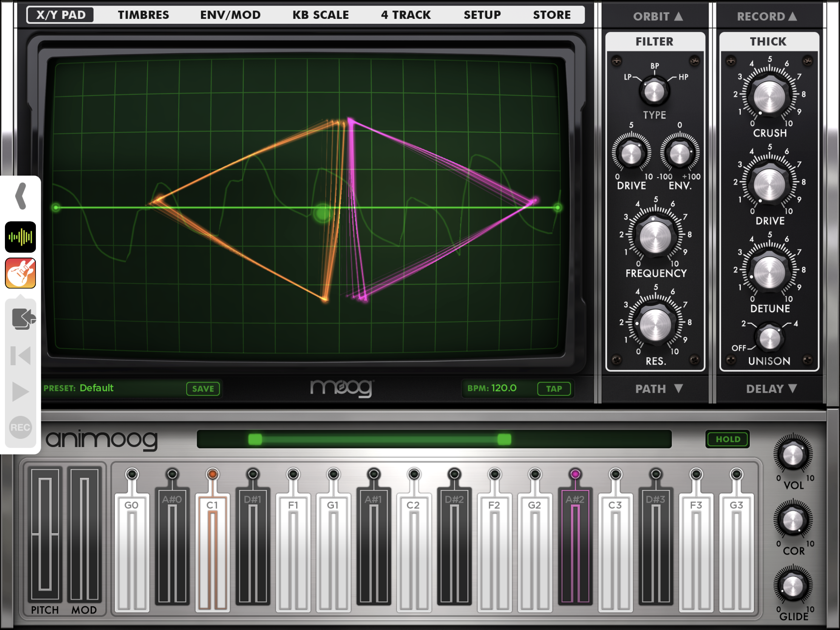Screen dimensions: 840x630
Task: Rewind to start in side transport
Action: point(20,355)
